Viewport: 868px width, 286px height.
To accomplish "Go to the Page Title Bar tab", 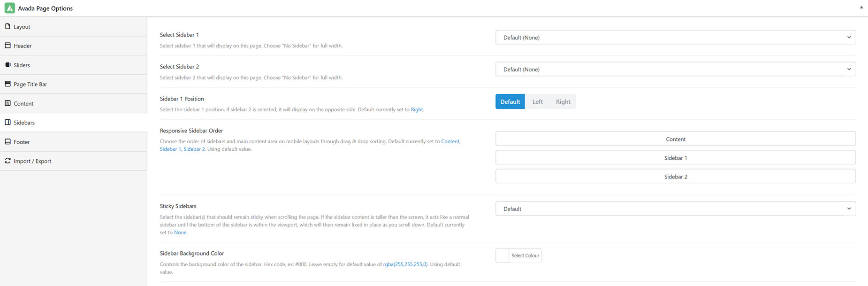I will coord(73,84).
